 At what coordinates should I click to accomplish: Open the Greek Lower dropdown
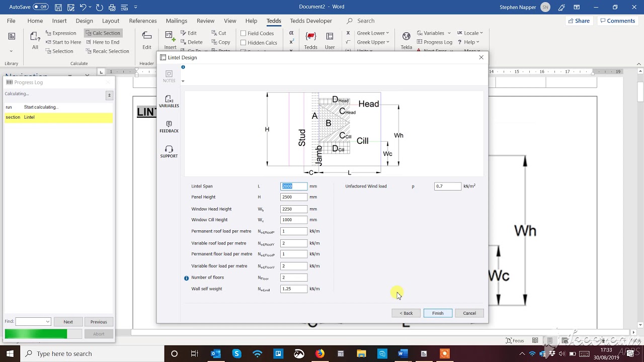tap(373, 33)
